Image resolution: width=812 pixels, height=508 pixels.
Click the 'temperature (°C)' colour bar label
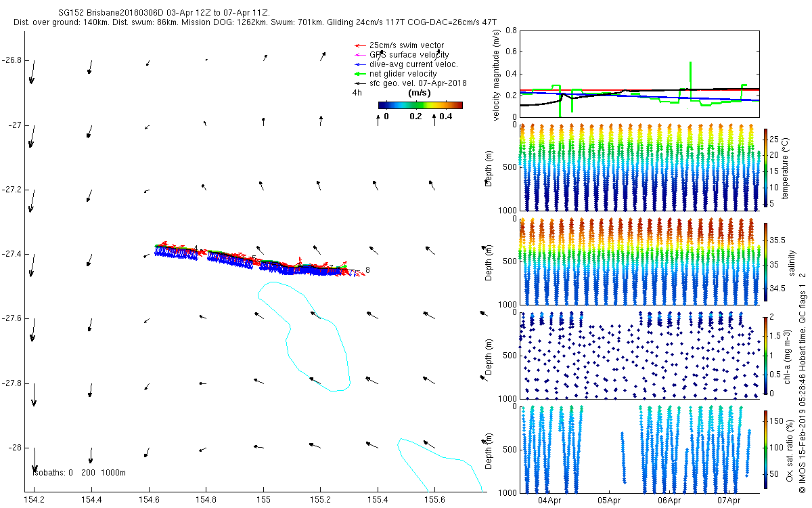786,167
